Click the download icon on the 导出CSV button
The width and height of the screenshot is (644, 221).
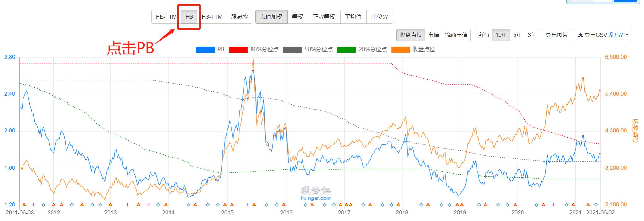(x=581, y=35)
